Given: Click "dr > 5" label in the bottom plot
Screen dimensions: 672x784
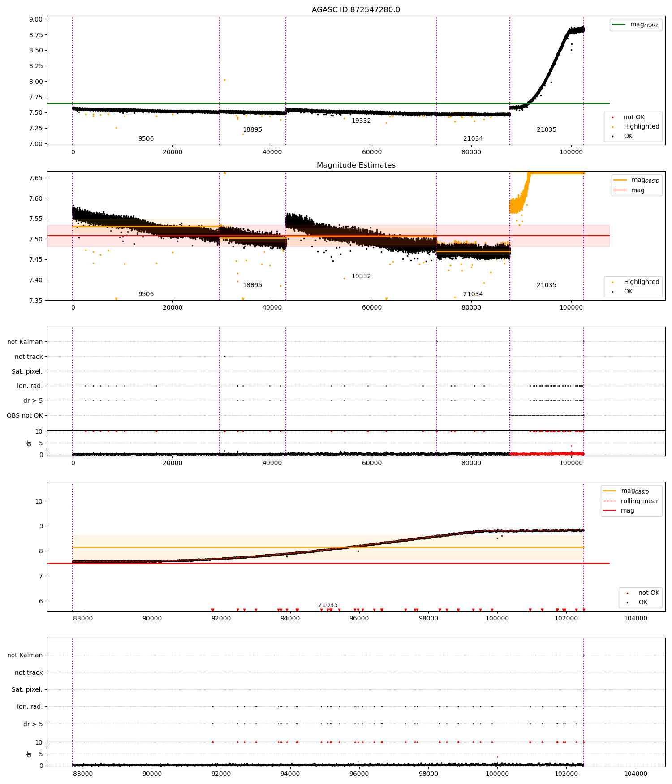Looking at the screenshot, I should click(33, 724).
